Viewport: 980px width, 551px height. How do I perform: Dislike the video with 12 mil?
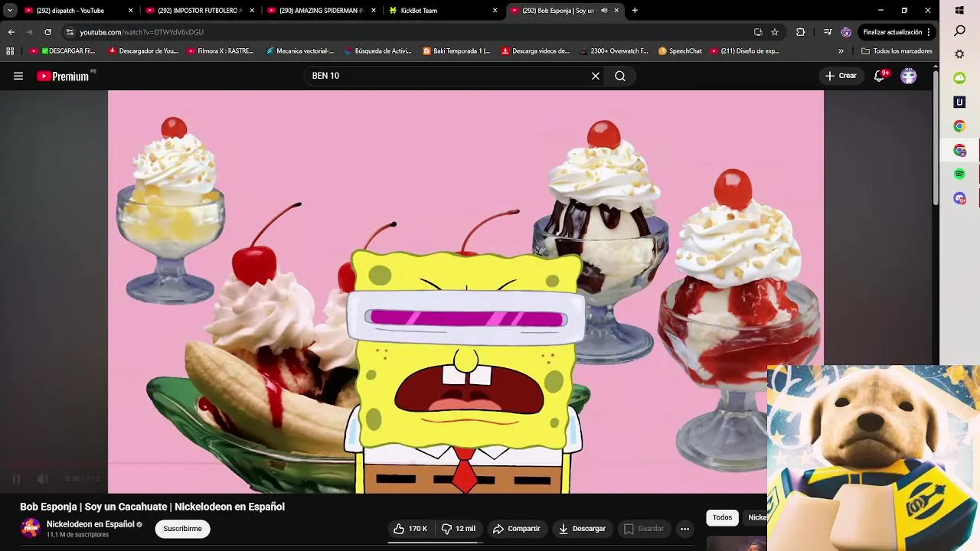coord(458,529)
